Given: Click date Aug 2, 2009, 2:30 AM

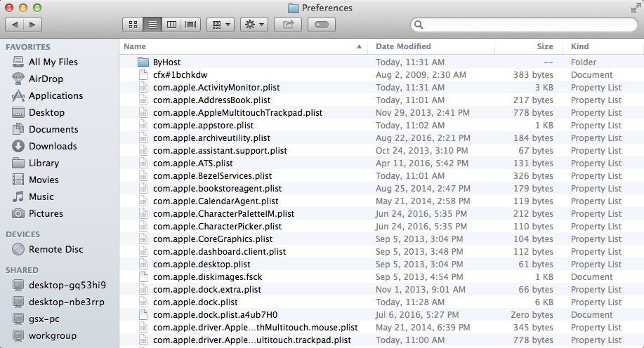Looking at the screenshot, I should pyautogui.click(x=421, y=74).
